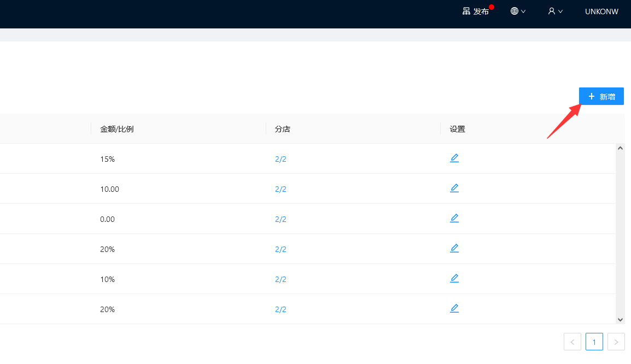Screen dimensions: 631x364
Task: Edit the 10% row settings
Action: pyautogui.click(x=454, y=278)
